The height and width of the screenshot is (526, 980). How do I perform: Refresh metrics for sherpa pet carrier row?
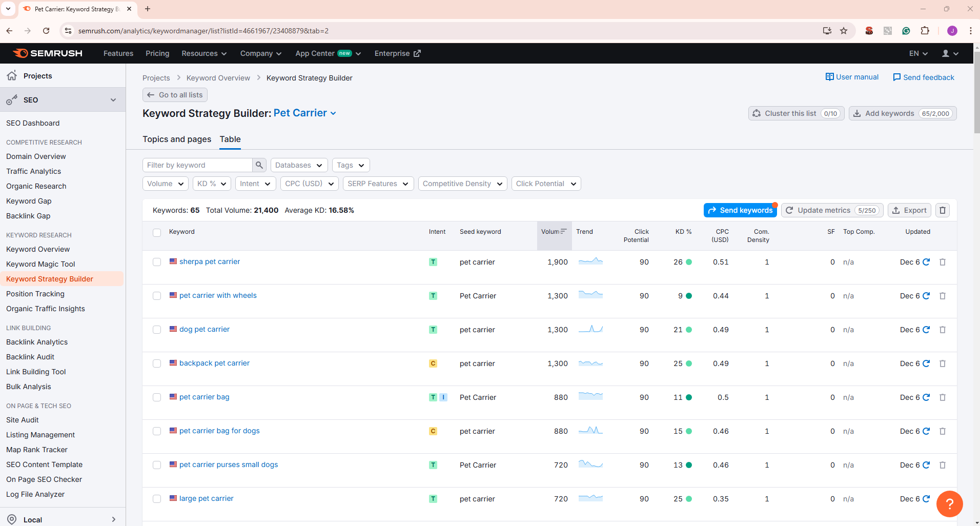click(x=926, y=262)
